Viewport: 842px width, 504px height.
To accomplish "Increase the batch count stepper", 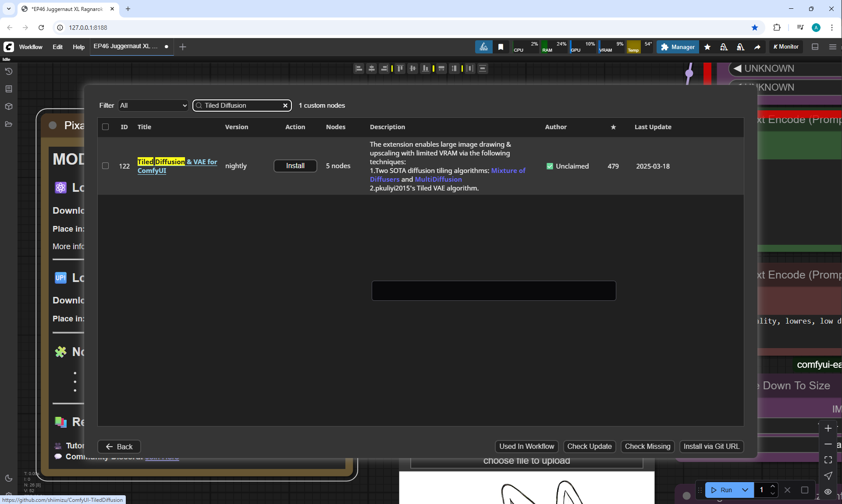I will point(773,486).
